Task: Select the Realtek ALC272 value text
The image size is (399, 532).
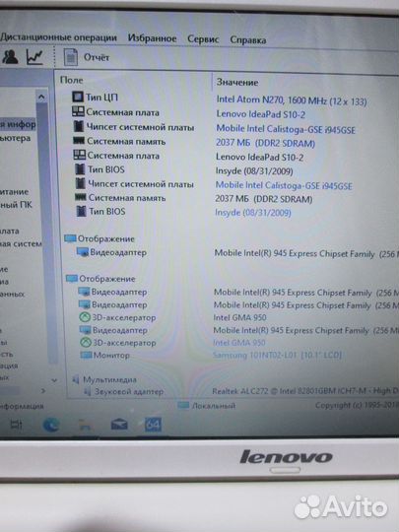Action: tap(305, 391)
